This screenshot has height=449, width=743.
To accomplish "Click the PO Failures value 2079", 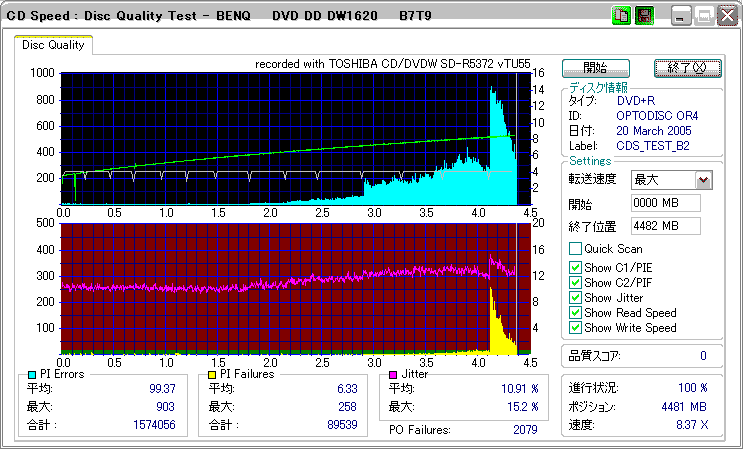I will point(525,430).
